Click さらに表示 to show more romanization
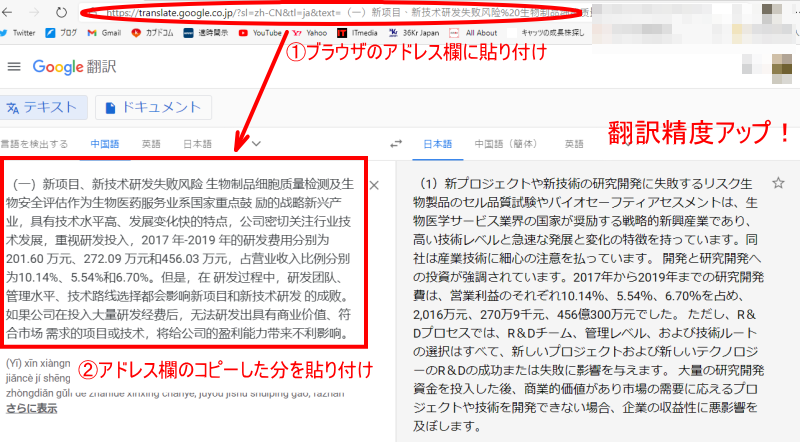This screenshot has width=800, height=442. coord(32,408)
